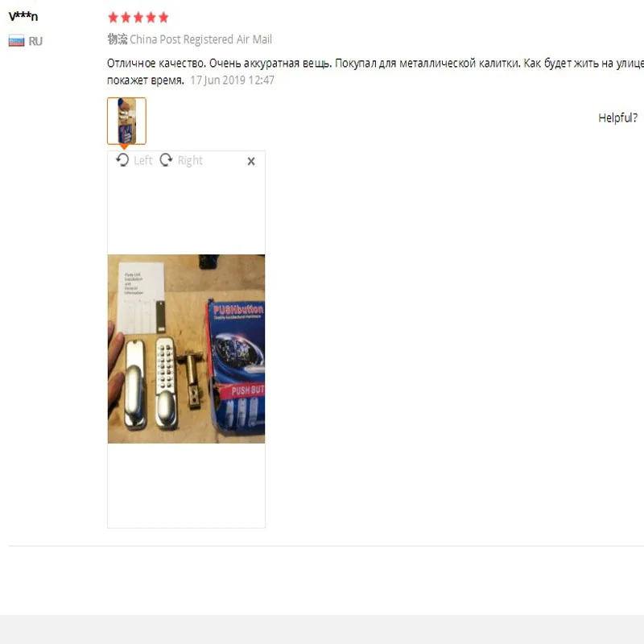Click the "Left" rotate label
Image resolution: width=644 pixels, height=644 pixels.
pos(143,160)
